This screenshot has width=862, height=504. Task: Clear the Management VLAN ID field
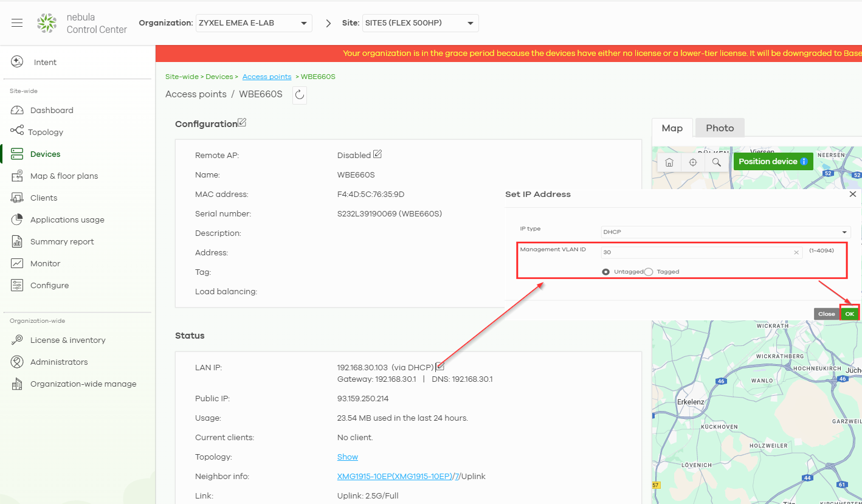[x=796, y=252]
